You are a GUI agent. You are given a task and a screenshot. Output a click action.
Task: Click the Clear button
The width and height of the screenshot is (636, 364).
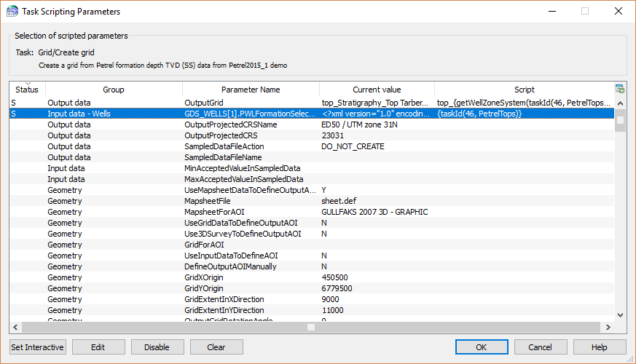pyautogui.click(x=216, y=347)
